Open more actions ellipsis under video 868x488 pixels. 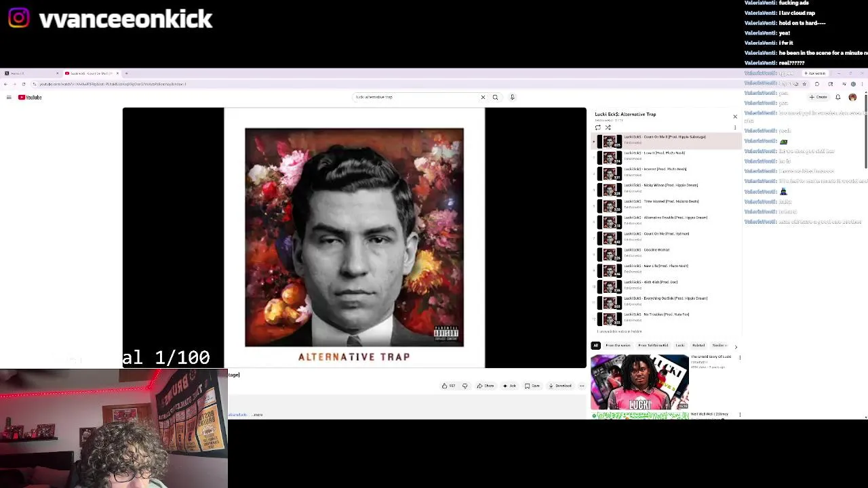[582, 386]
